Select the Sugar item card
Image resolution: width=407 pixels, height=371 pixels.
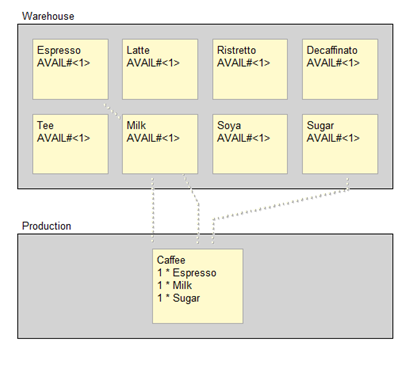coord(340,144)
